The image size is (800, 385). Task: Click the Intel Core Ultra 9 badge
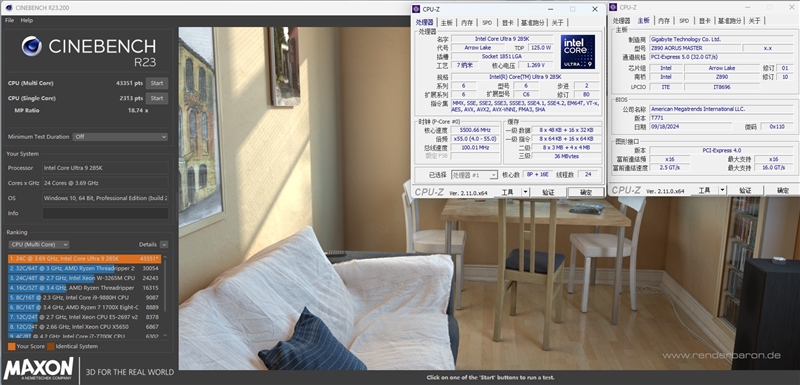pyautogui.click(x=578, y=52)
